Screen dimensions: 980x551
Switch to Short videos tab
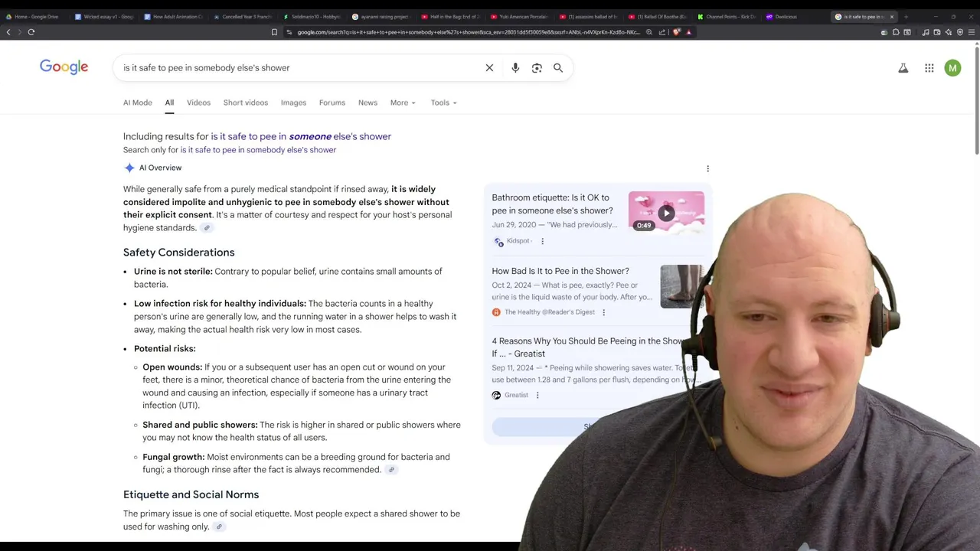pyautogui.click(x=246, y=103)
